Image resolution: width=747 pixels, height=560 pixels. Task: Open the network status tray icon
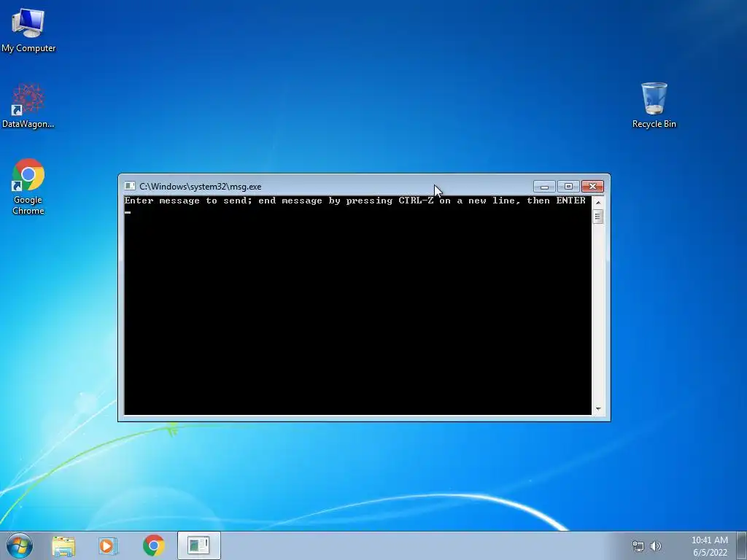click(x=638, y=546)
